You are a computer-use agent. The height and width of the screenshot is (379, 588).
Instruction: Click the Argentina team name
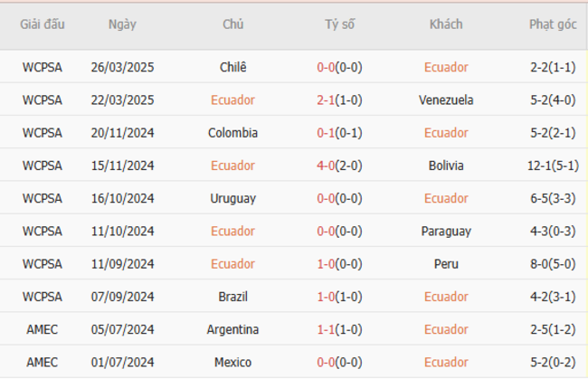pyautogui.click(x=232, y=329)
